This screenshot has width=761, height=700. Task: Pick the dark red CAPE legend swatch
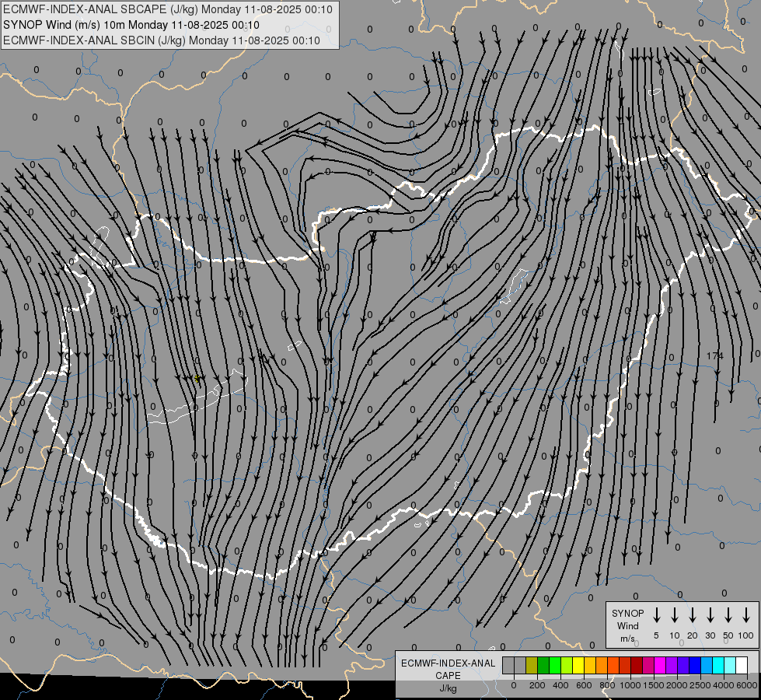(x=637, y=665)
